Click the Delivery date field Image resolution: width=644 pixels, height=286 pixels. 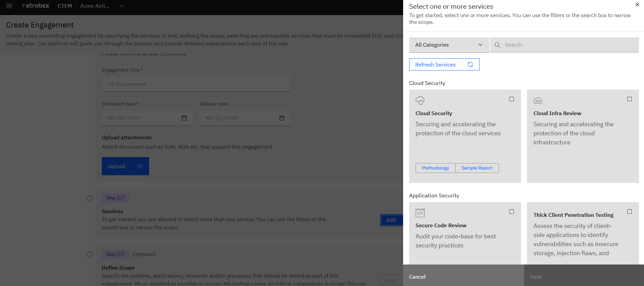coord(245,118)
